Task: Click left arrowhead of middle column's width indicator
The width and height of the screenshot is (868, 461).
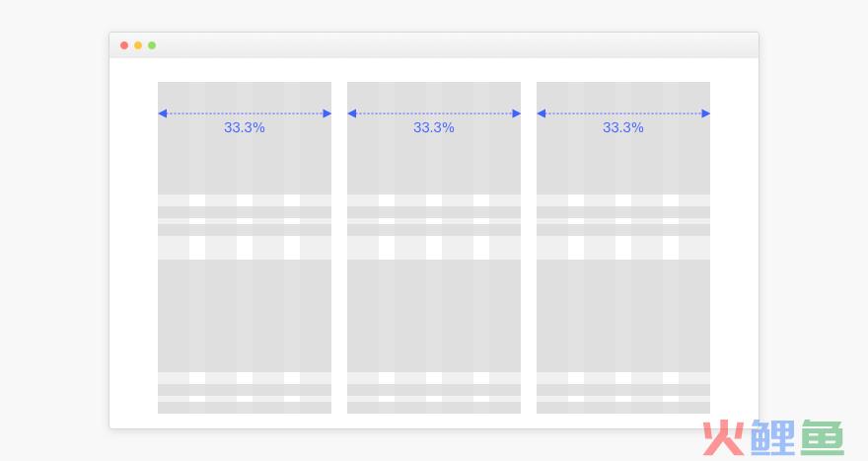Action: tap(351, 114)
